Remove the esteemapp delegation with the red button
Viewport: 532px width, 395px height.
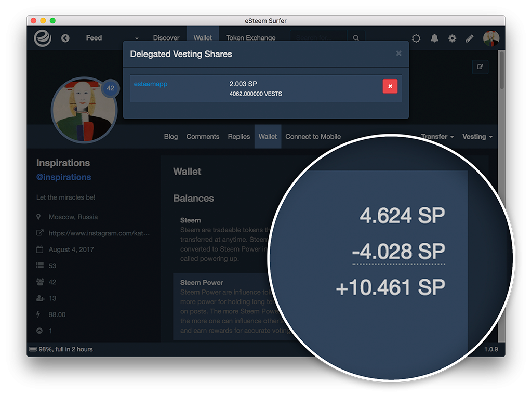point(390,86)
